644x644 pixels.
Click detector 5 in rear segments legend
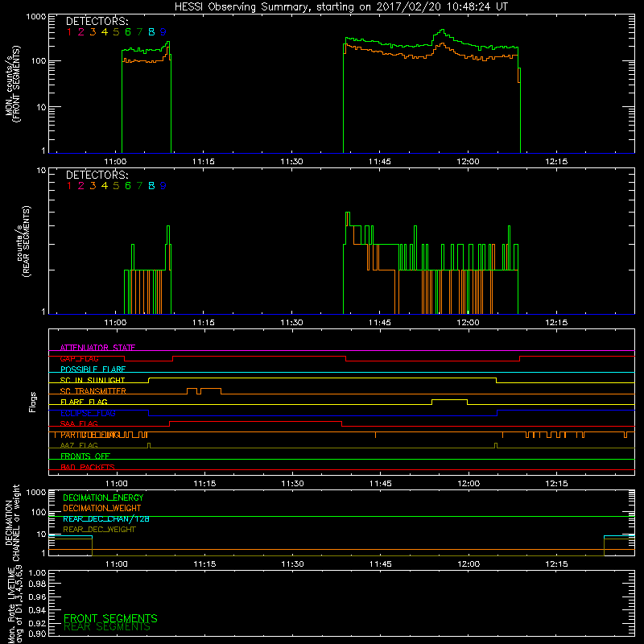116,186
